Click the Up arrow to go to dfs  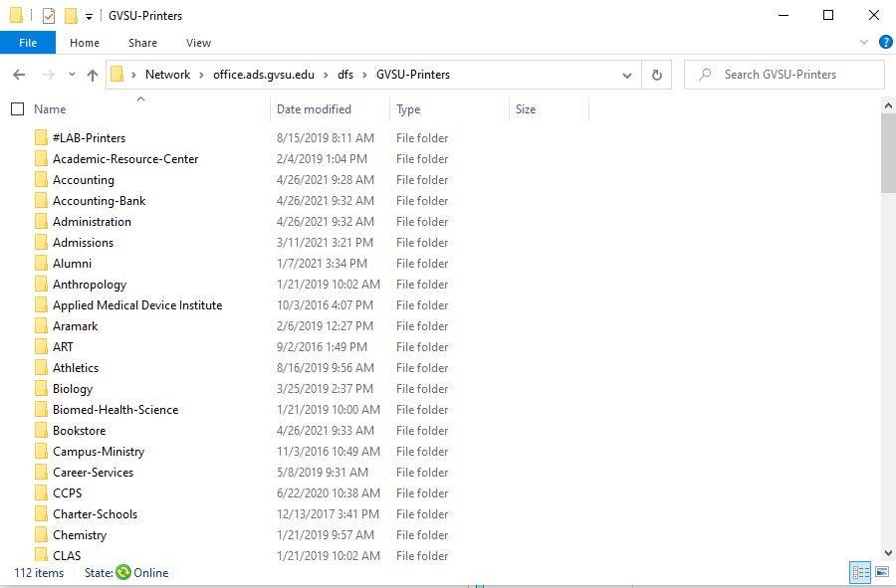tap(92, 75)
